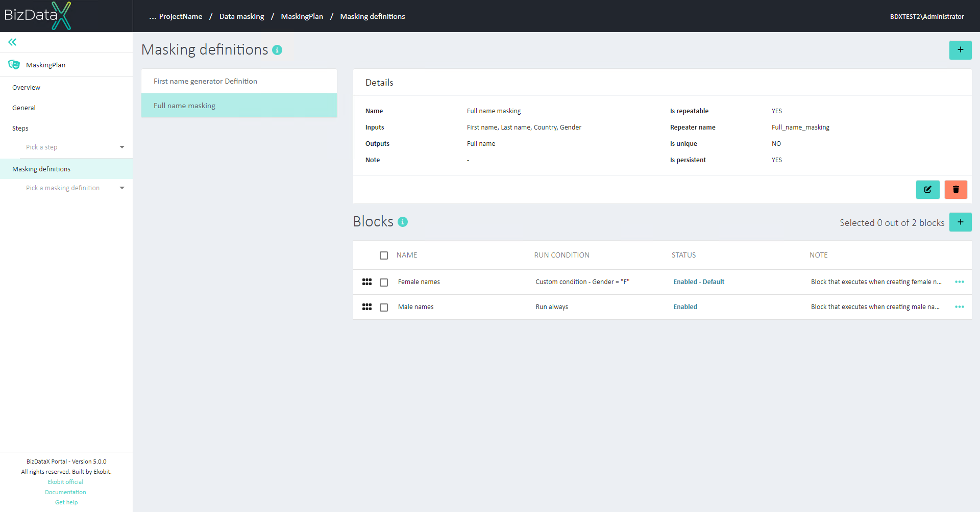This screenshot has width=980, height=512.
Task: Check the Female names block checkbox
Action: 384,282
